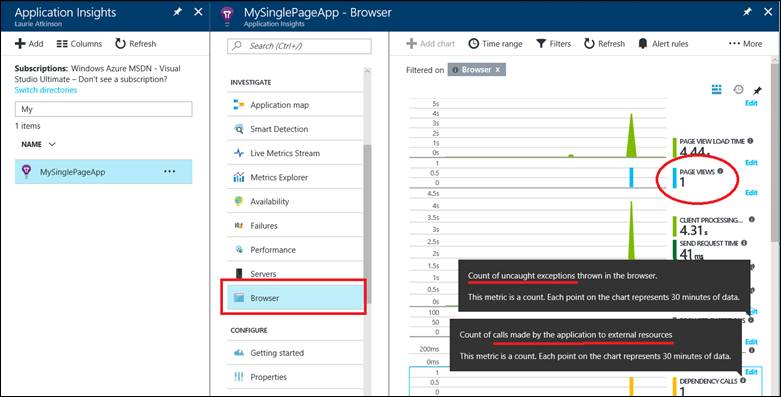The height and width of the screenshot is (397, 781).
Task: Switch to grid chart view icon
Action: [x=716, y=90]
